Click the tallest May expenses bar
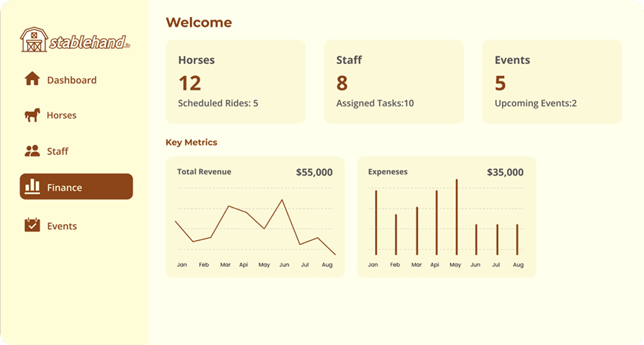 pos(456,216)
